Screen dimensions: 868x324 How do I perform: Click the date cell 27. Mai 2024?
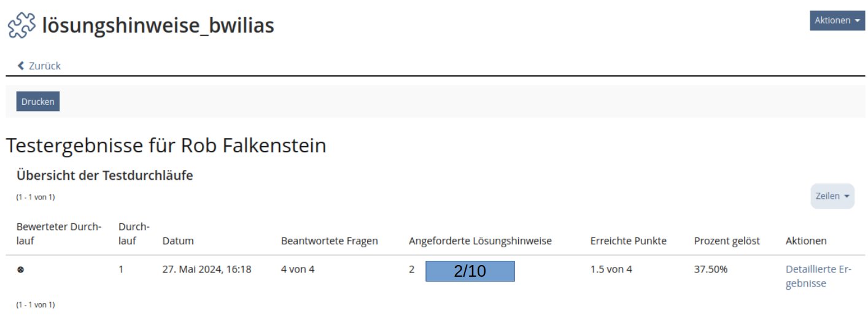pos(206,269)
